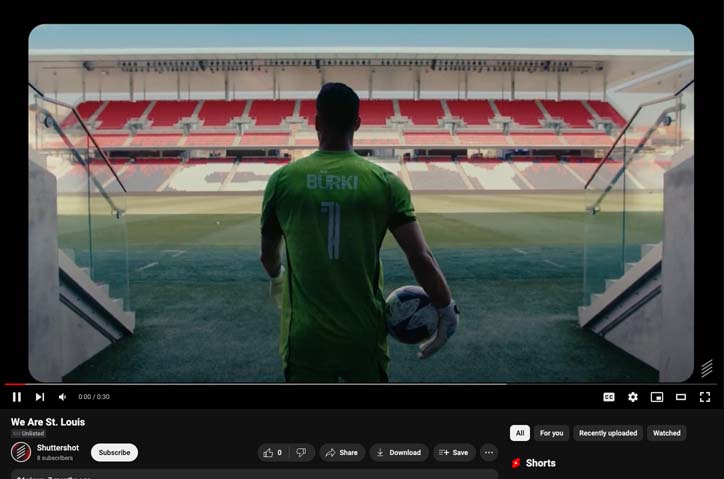The width and height of the screenshot is (724, 479).
Task: Open the player settings gear
Action: (633, 397)
